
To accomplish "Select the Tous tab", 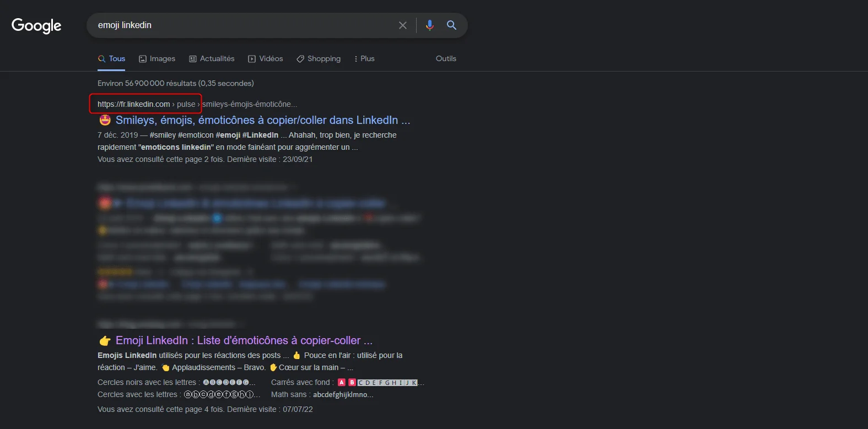I will click(x=111, y=59).
